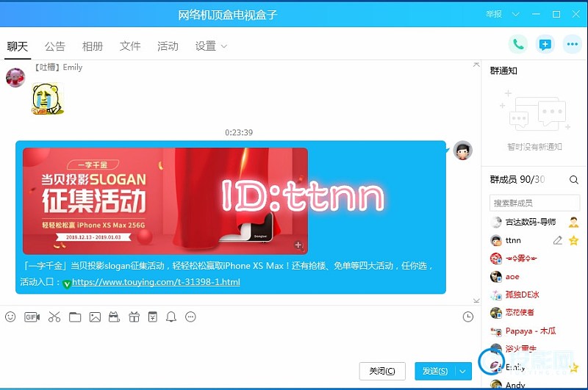Image resolution: width=588 pixels, height=390 pixels.
Task: Open message history clock icon
Action: point(468,317)
